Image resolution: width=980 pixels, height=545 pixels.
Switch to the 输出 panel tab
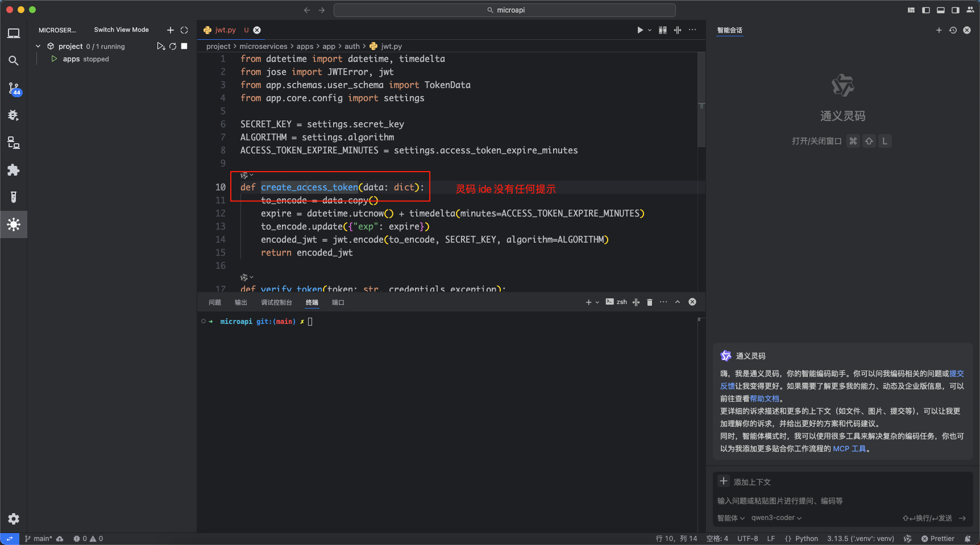click(x=241, y=302)
